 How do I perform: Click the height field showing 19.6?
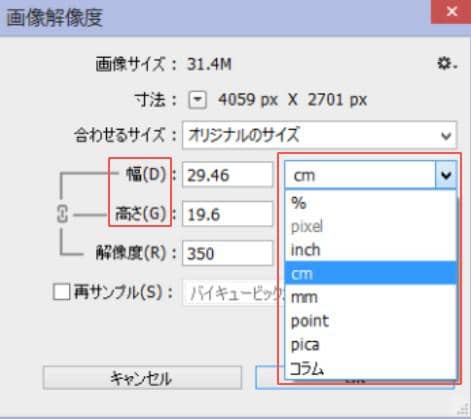(227, 214)
